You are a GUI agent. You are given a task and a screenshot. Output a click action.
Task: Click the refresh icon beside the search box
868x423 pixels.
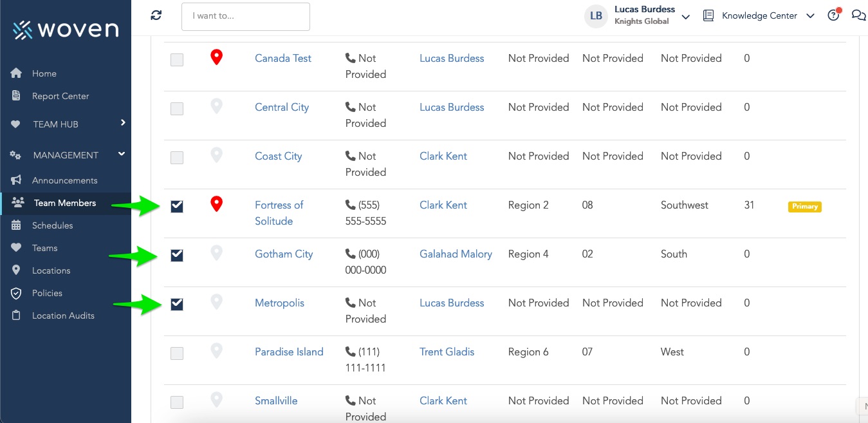click(156, 15)
